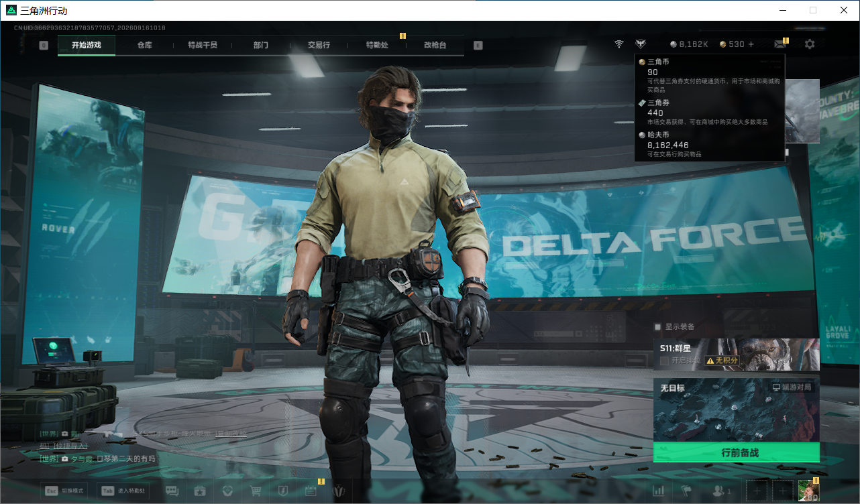Click the Delta Force app logo in title bar
The height and width of the screenshot is (504, 860).
pyautogui.click(x=11, y=11)
